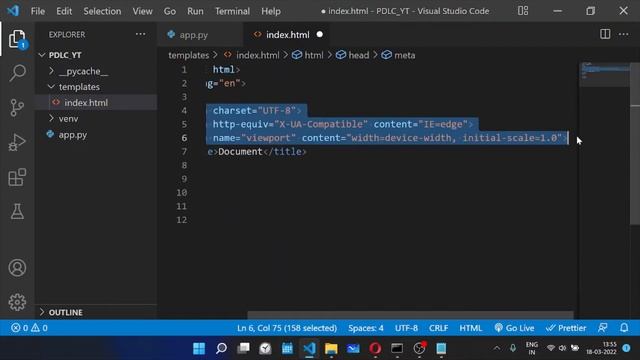Open Customize Layout icon in title bar
Screen dimensions: 640x360
523,11
